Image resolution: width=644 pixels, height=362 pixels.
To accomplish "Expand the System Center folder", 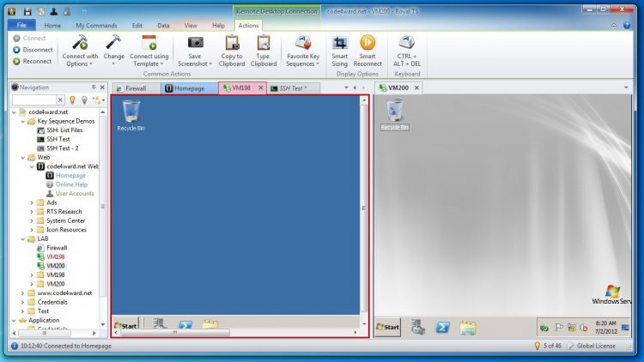I will [32, 220].
